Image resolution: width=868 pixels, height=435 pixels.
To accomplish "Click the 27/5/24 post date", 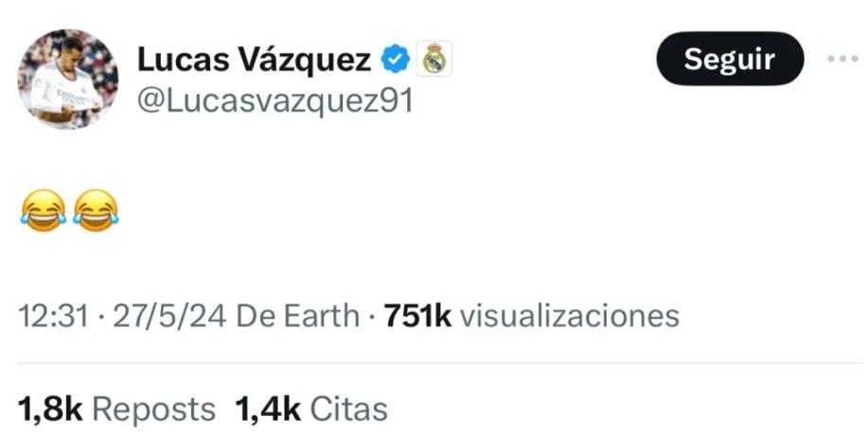I will [168, 317].
